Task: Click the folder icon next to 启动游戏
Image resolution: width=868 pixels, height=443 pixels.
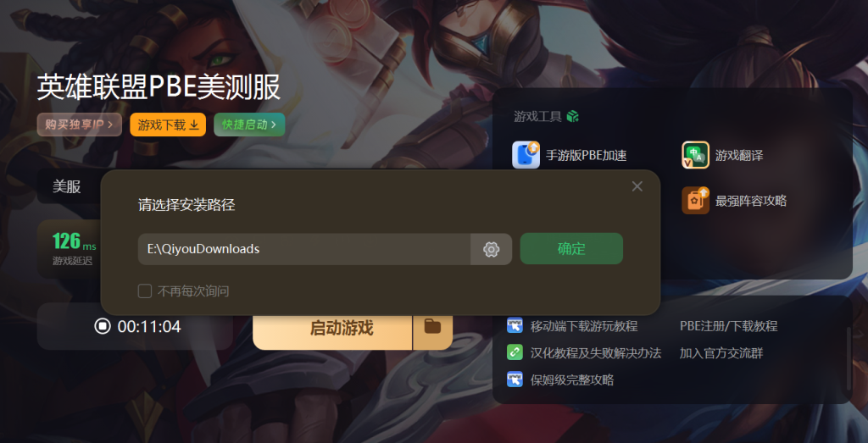Action: (432, 327)
